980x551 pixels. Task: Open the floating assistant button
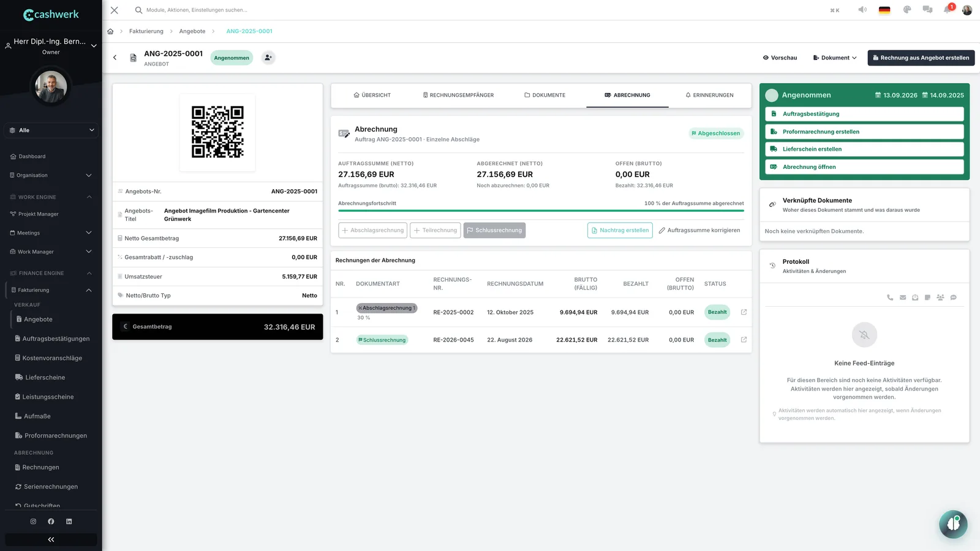click(953, 524)
